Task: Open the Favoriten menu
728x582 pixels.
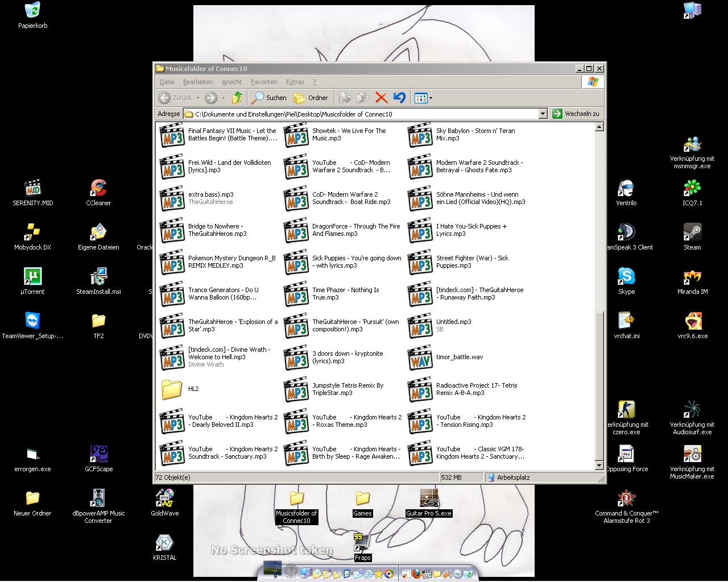Action: click(x=264, y=82)
